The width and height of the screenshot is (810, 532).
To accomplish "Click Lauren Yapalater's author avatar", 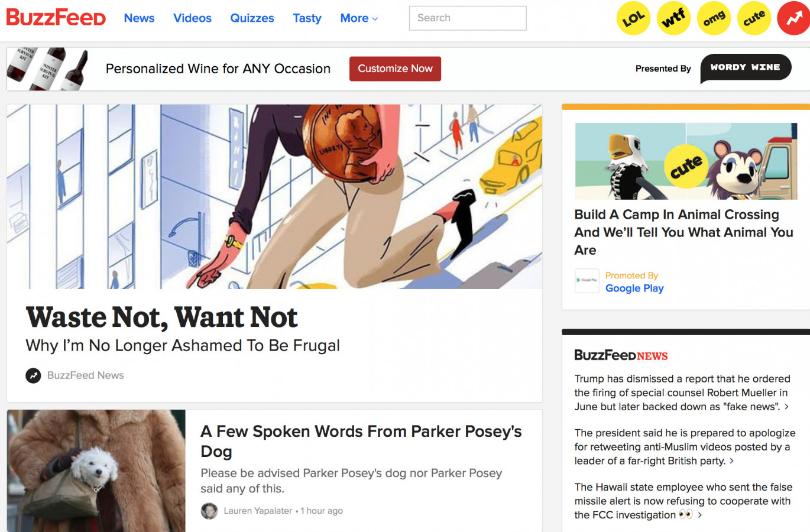I will (x=209, y=511).
